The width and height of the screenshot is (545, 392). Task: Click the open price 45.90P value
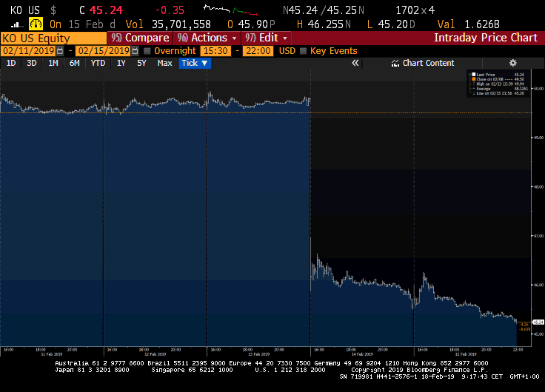(256, 24)
